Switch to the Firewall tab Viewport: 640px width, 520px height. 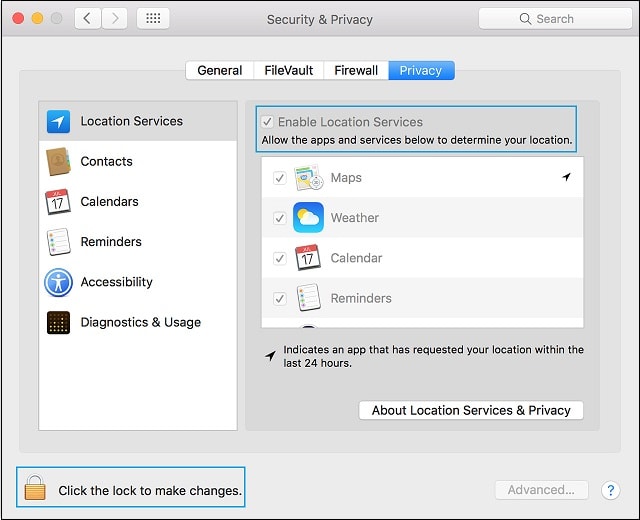pyautogui.click(x=356, y=70)
